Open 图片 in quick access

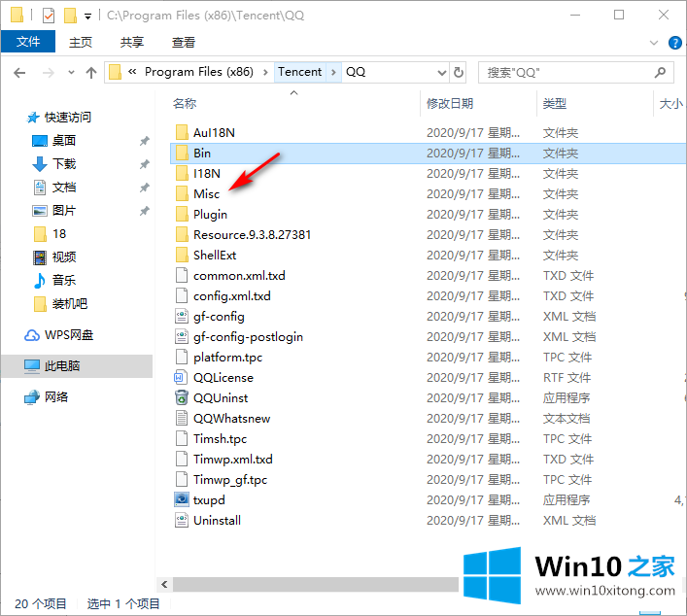64,211
